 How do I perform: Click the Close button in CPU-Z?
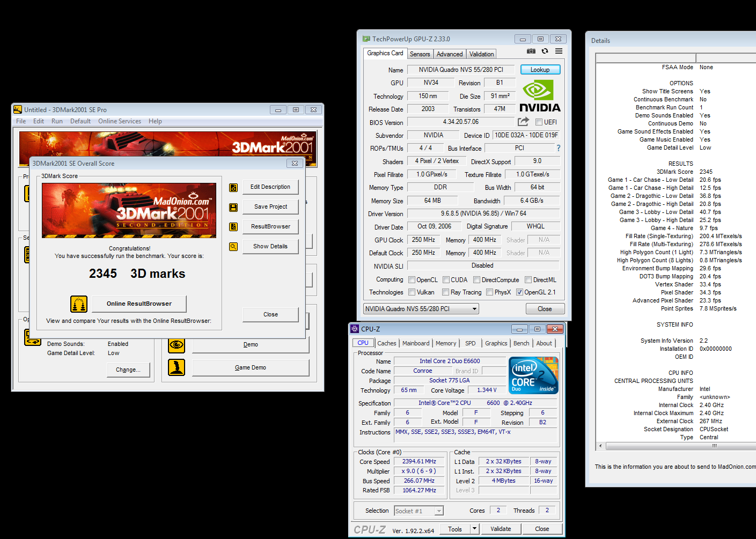point(542,529)
